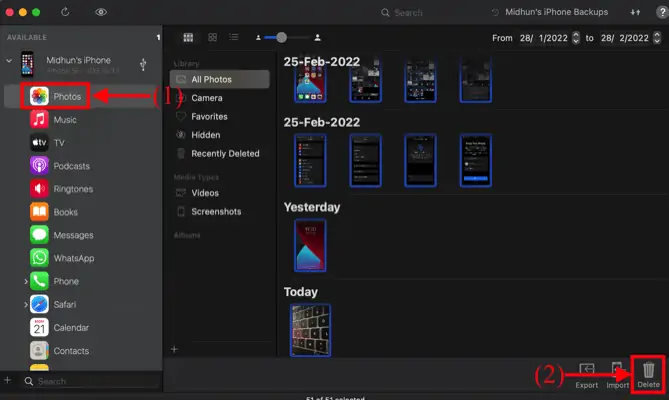Toggle the eye visibility icon
Image resolution: width=669 pixels, height=400 pixels.
tap(101, 12)
